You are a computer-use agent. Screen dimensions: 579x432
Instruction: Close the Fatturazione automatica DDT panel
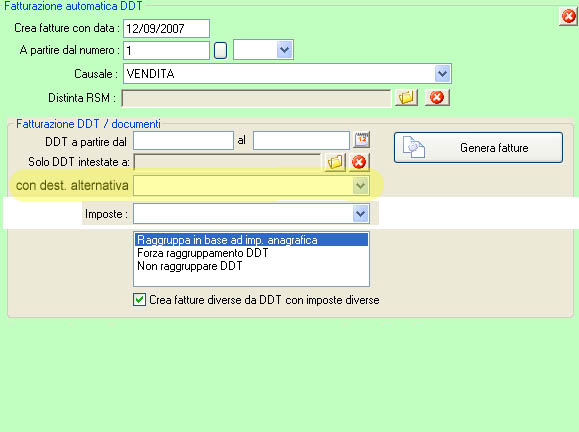[x=568, y=16]
